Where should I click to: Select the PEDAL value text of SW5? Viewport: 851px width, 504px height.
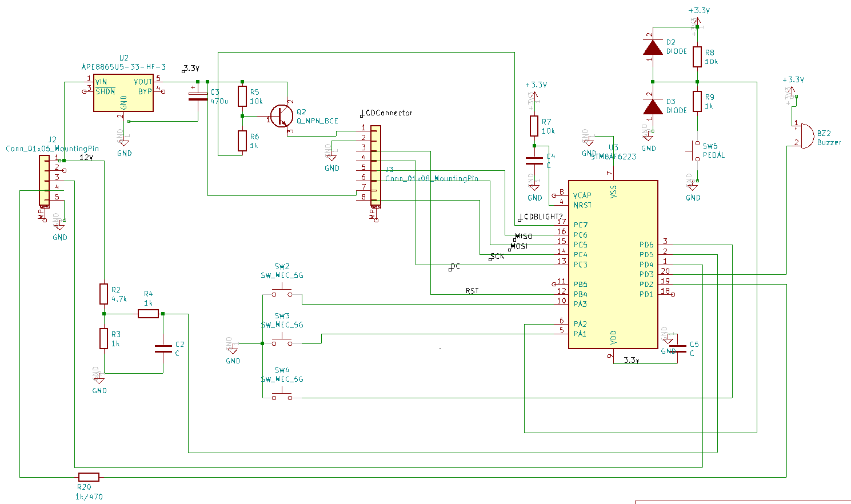point(714,155)
